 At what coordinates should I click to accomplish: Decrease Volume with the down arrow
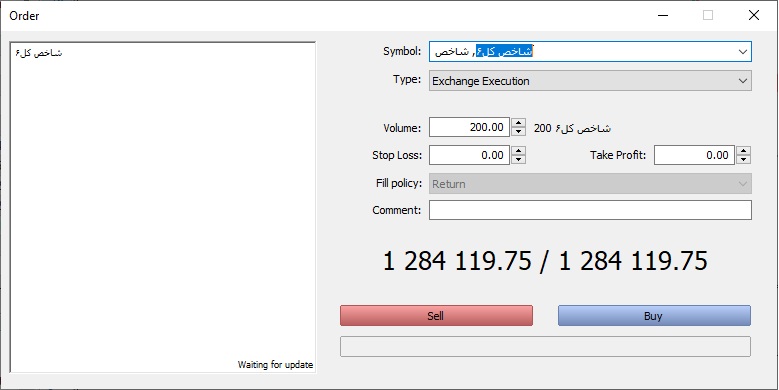point(518,132)
